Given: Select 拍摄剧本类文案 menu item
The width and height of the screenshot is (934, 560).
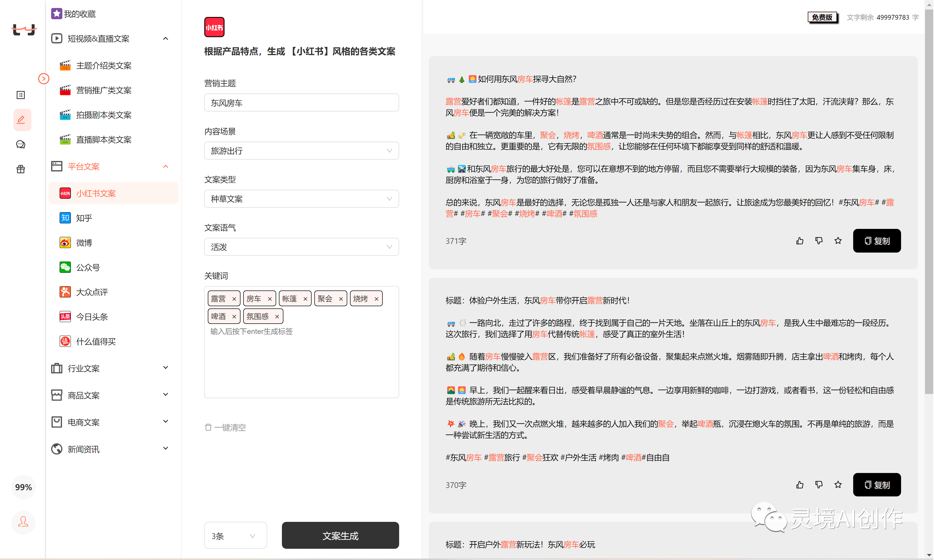Looking at the screenshot, I should click(x=113, y=115).
